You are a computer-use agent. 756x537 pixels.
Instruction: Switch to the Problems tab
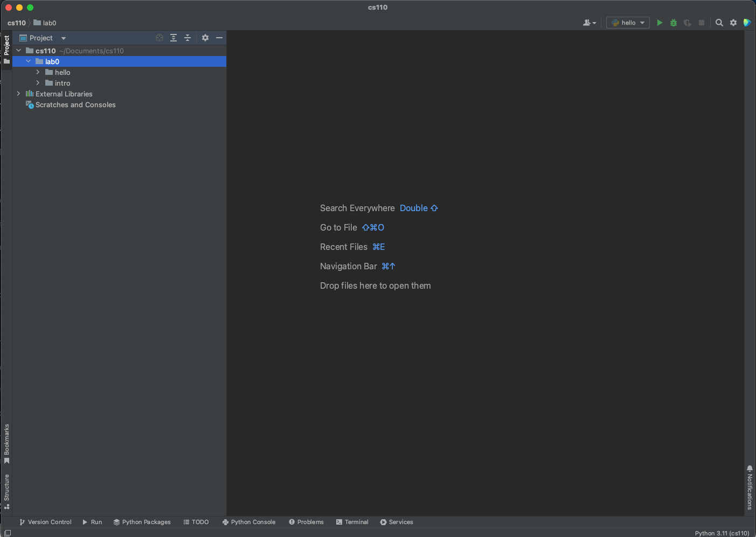pyautogui.click(x=306, y=522)
